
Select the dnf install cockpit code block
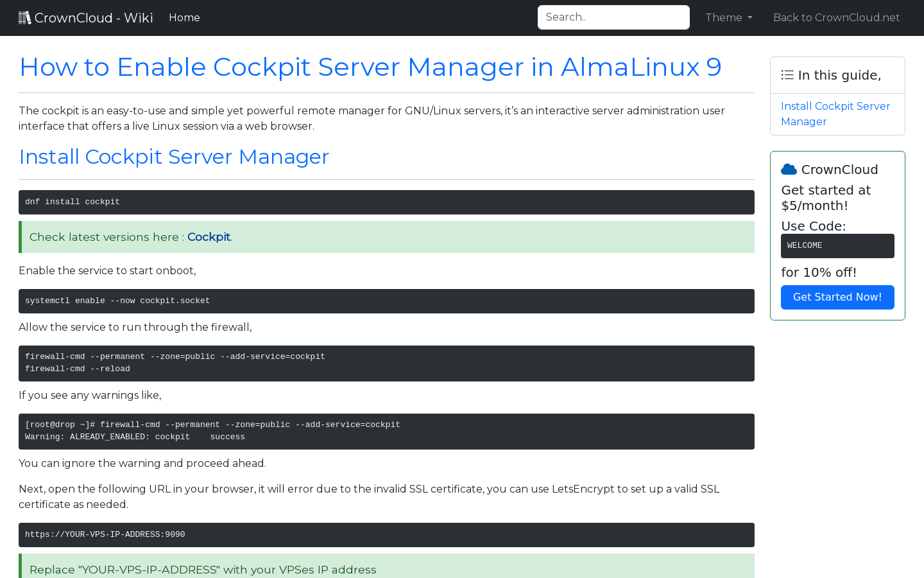[386, 202]
